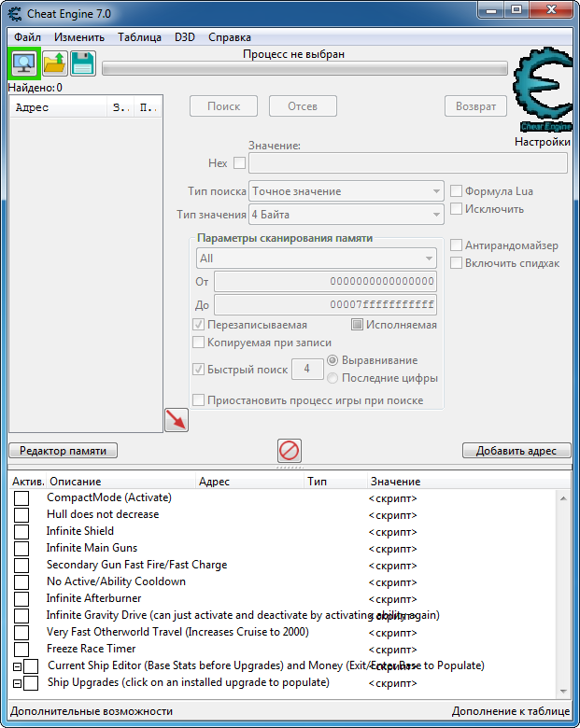Sort results by Адрес column header
This screenshot has height=728, width=580.
(59, 107)
